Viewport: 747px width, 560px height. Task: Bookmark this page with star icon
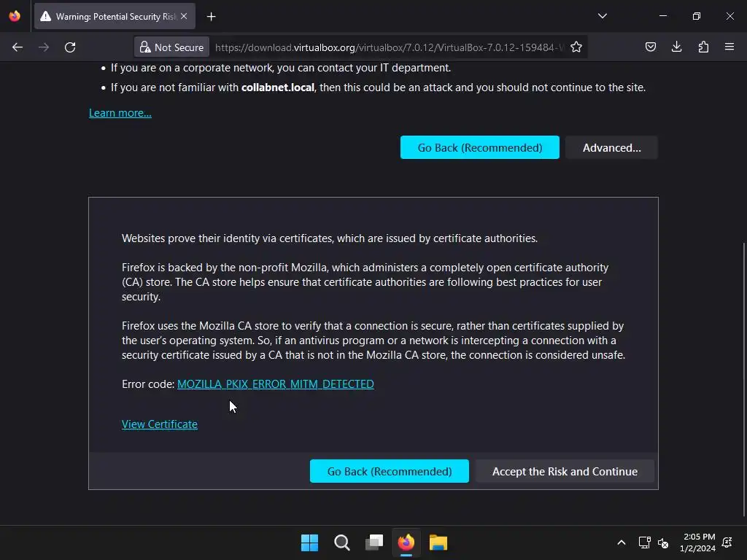(576, 47)
